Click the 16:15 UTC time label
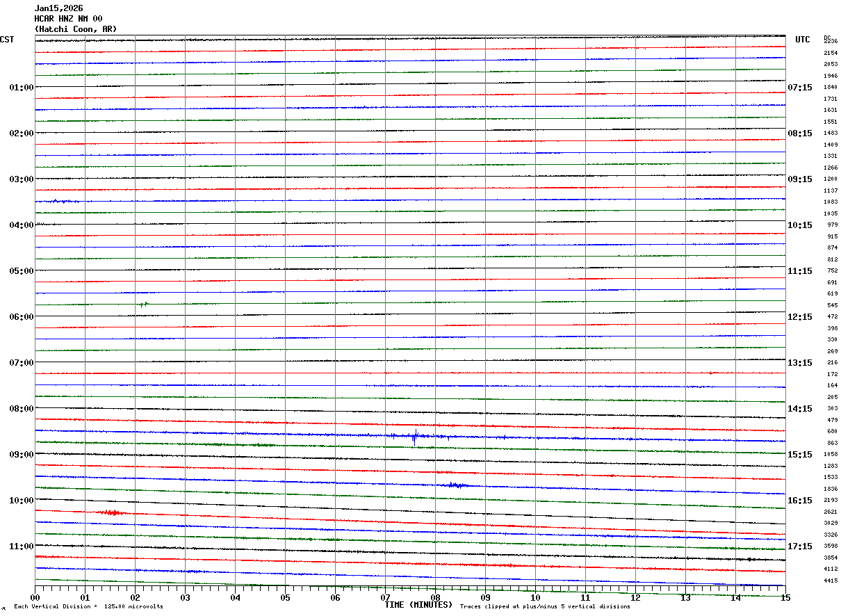This screenshot has width=841, height=616. coord(800,501)
